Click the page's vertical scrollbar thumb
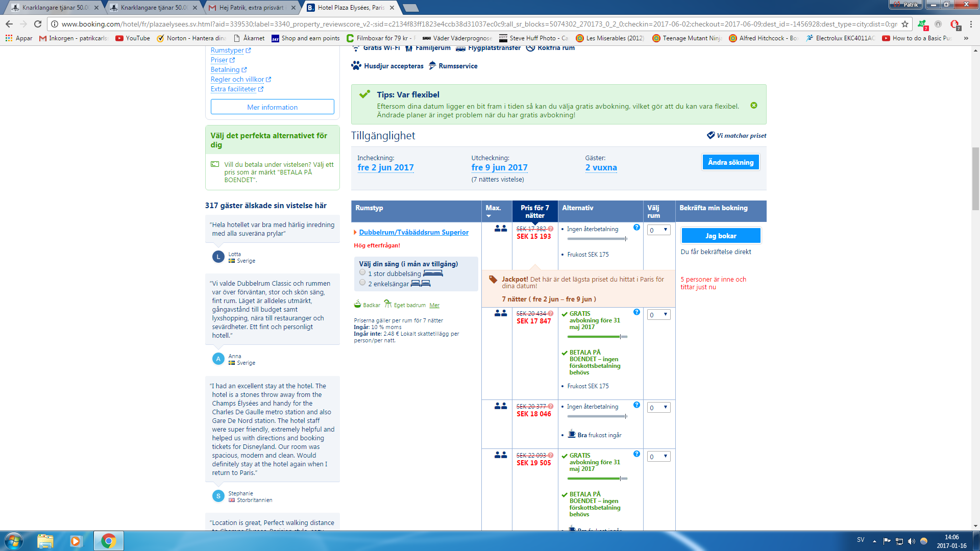 [975, 179]
